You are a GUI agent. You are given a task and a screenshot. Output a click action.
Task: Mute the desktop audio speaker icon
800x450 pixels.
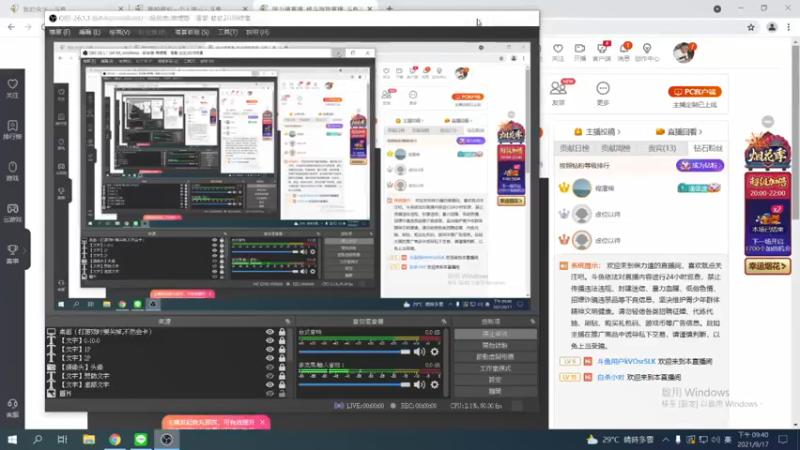(x=419, y=352)
